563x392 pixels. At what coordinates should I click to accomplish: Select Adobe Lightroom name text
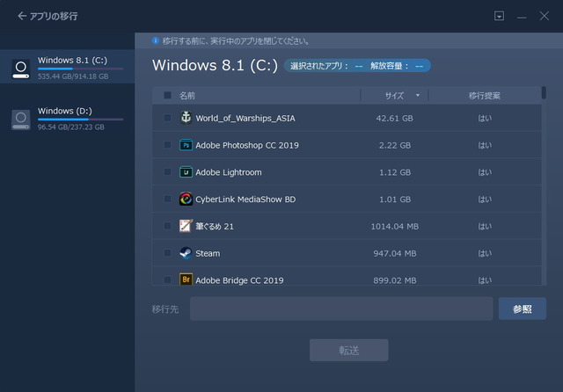tap(229, 172)
